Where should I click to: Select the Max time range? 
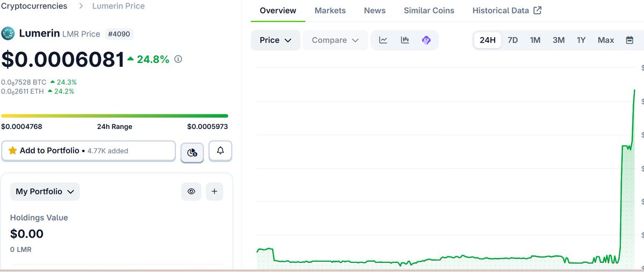pyautogui.click(x=606, y=40)
